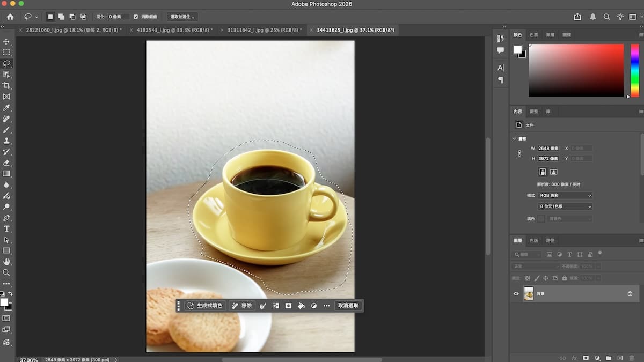Click the Home icon in options bar
Screen dimensions: 644x362
[x=10, y=17]
